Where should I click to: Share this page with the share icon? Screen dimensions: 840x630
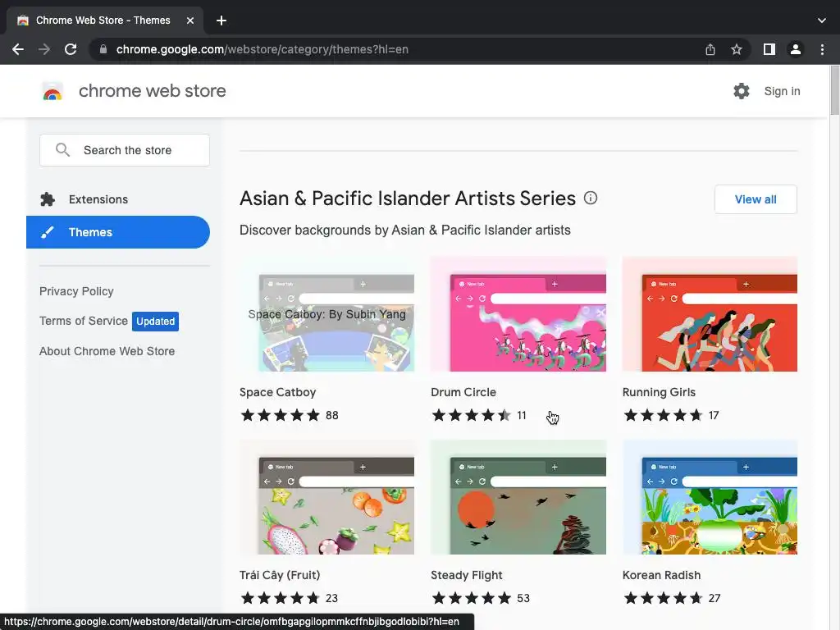(x=710, y=49)
